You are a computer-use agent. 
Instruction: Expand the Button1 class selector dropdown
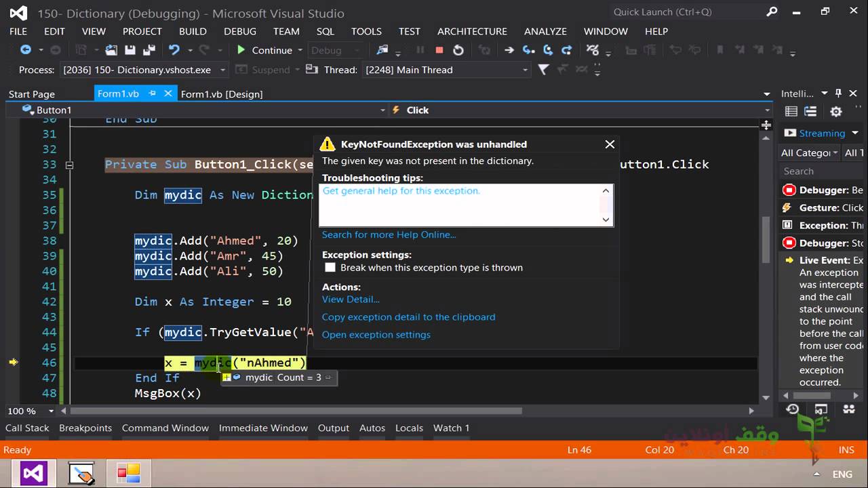point(382,110)
